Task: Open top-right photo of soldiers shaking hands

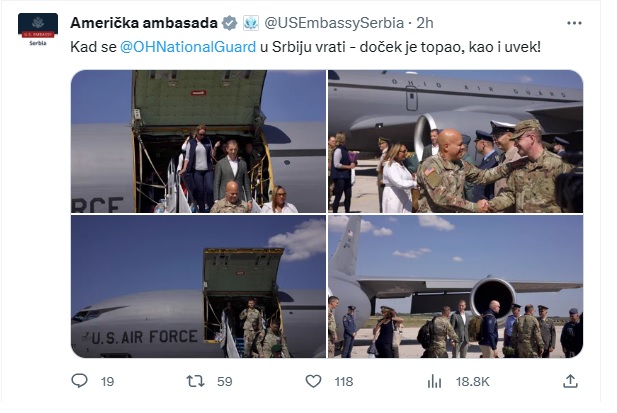Action: coord(456,142)
